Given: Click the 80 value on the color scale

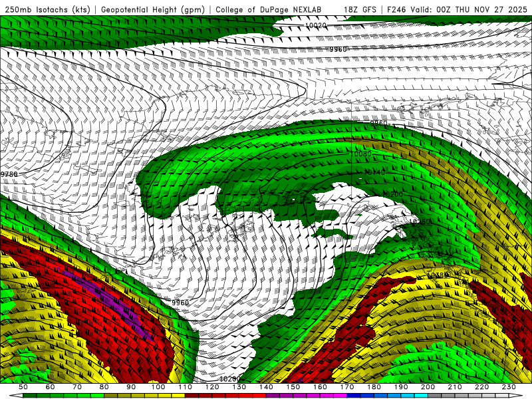Looking at the screenshot, I should point(104,387).
